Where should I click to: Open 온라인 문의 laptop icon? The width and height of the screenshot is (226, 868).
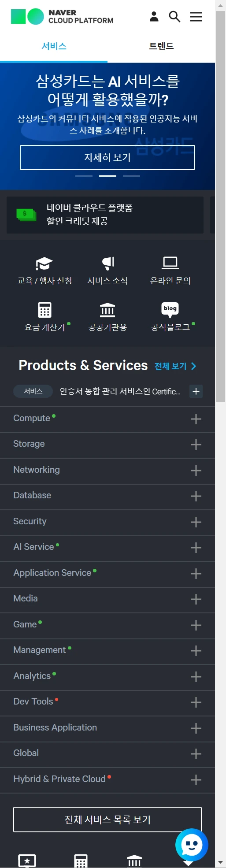pos(170,263)
